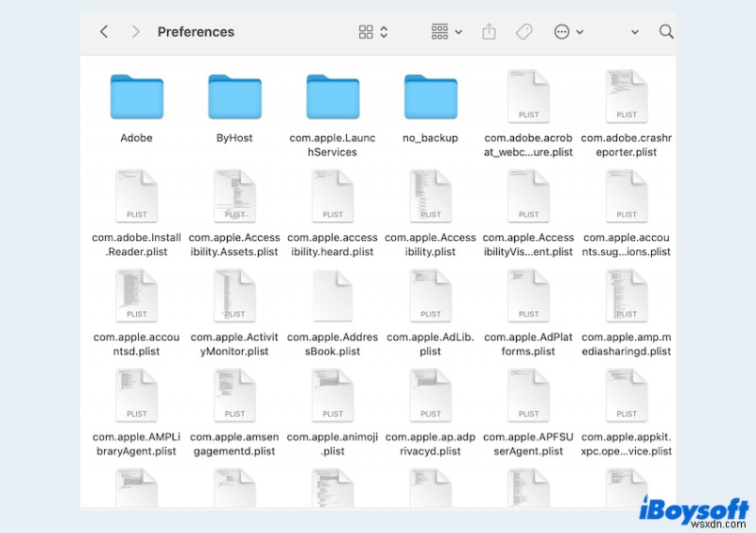
Task: Select com.apple.animoji.plist file icon
Action: tap(333, 396)
